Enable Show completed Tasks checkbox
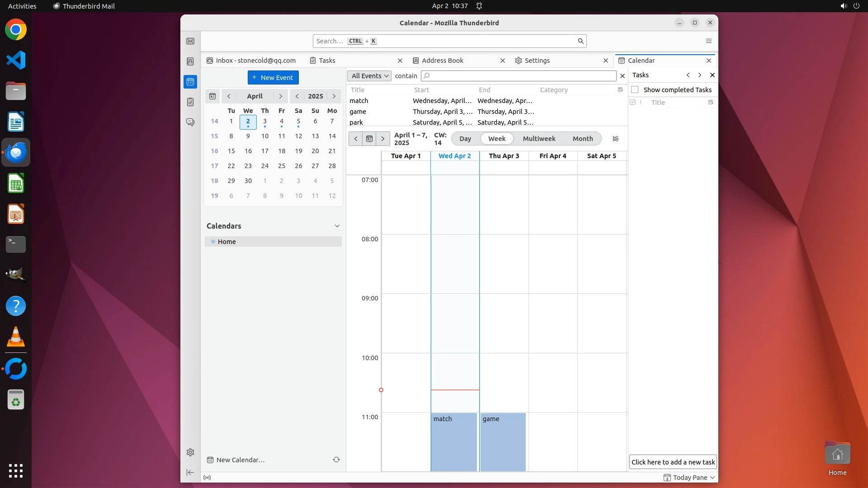The image size is (868, 488). click(x=635, y=89)
